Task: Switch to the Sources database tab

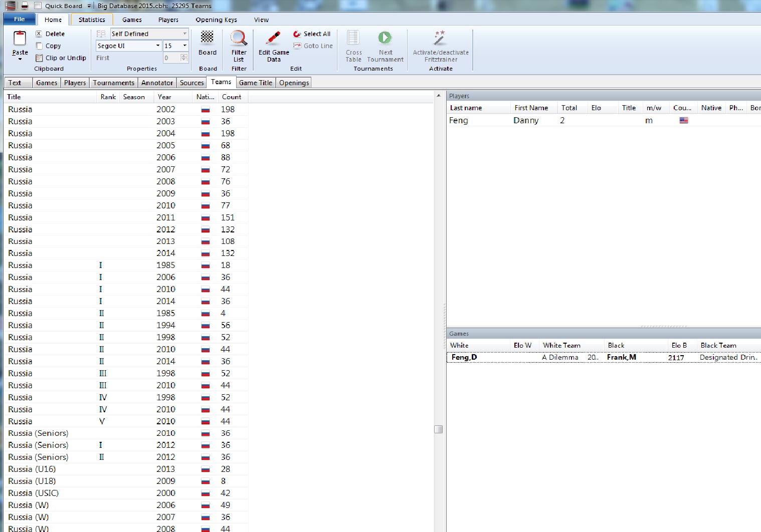Action: pyautogui.click(x=192, y=83)
